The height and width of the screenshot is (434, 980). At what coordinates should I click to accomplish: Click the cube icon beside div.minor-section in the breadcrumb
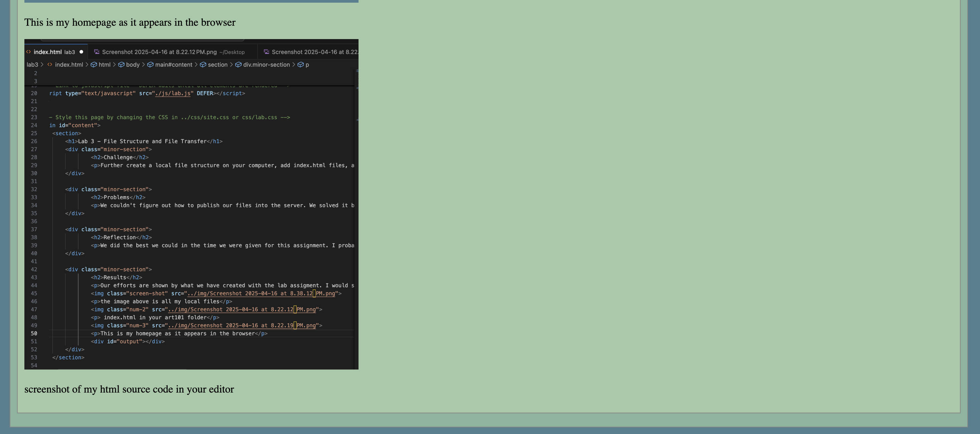238,65
